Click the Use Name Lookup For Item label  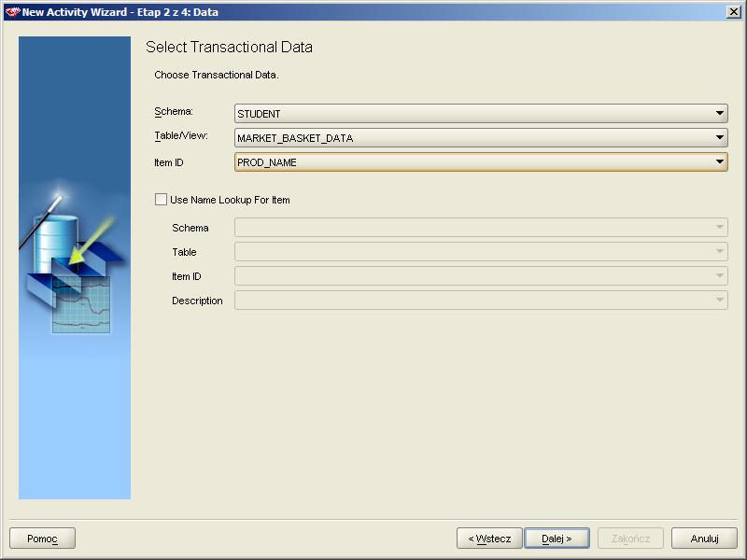(x=230, y=200)
